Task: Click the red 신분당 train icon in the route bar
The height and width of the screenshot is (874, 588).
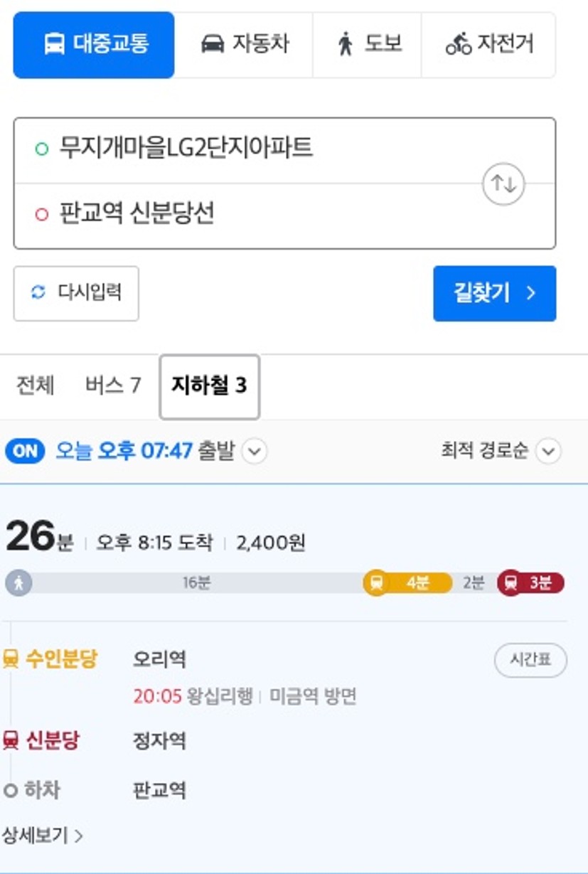Action: click(511, 583)
